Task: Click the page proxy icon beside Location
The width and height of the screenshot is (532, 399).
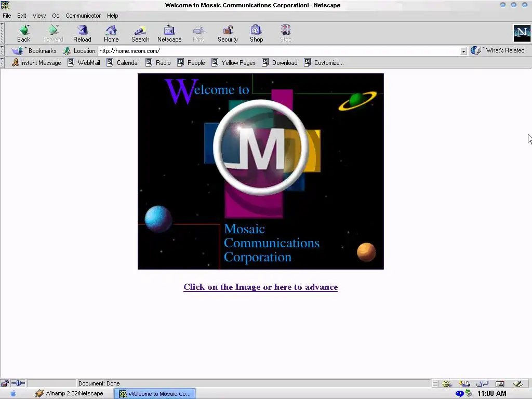Action: pyautogui.click(x=67, y=51)
